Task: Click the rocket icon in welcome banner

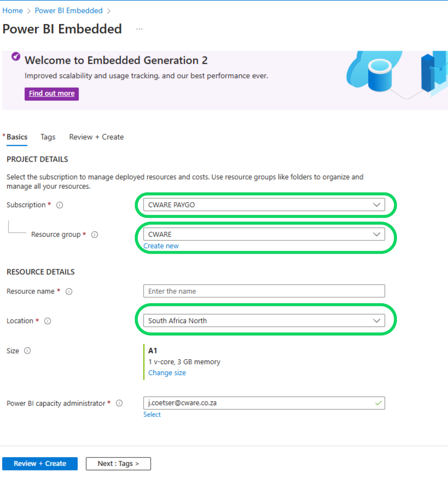Action: pos(16,57)
